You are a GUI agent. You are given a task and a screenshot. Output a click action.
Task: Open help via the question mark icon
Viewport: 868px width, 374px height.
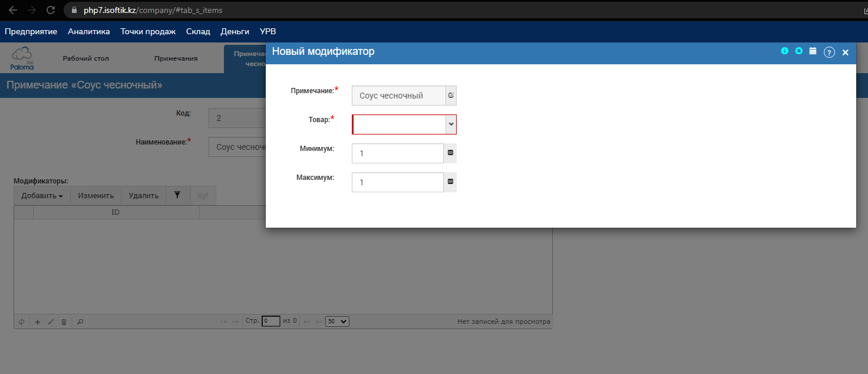coord(829,53)
